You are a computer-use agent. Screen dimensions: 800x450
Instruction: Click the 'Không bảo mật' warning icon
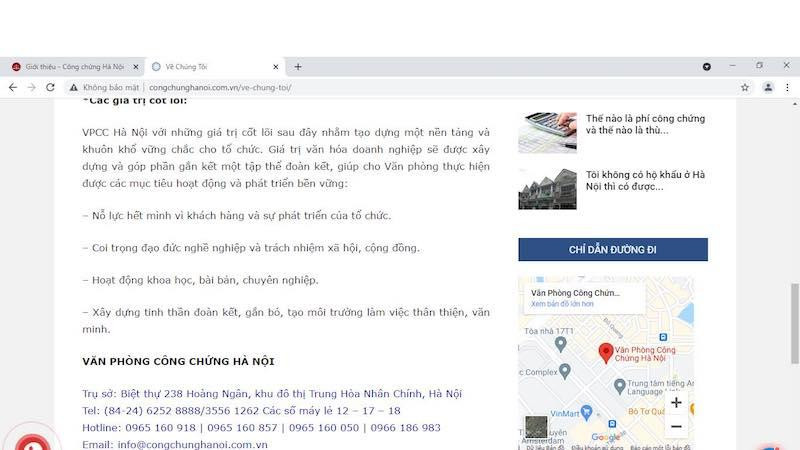pyautogui.click(x=74, y=88)
